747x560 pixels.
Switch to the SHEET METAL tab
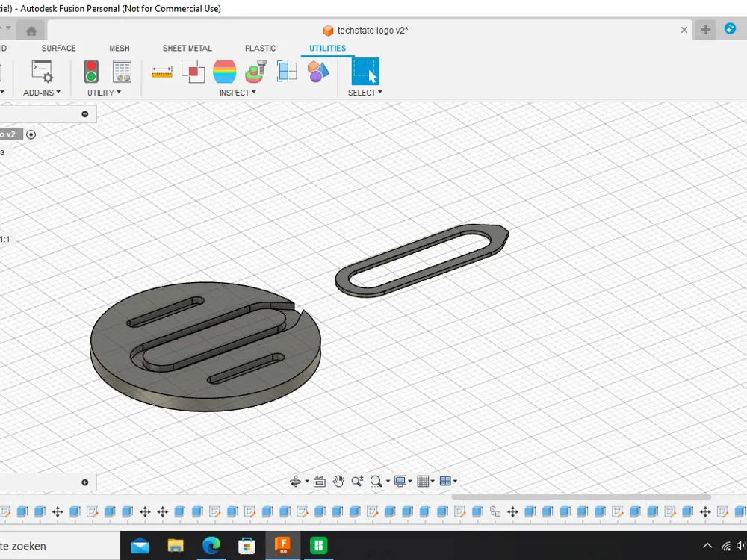point(187,48)
